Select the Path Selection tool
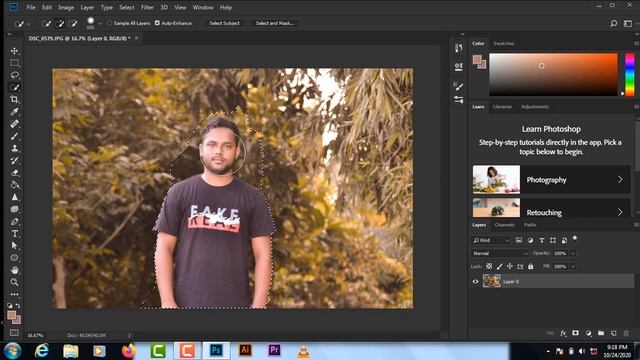This screenshot has width=640, height=360. pyautogui.click(x=15, y=246)
